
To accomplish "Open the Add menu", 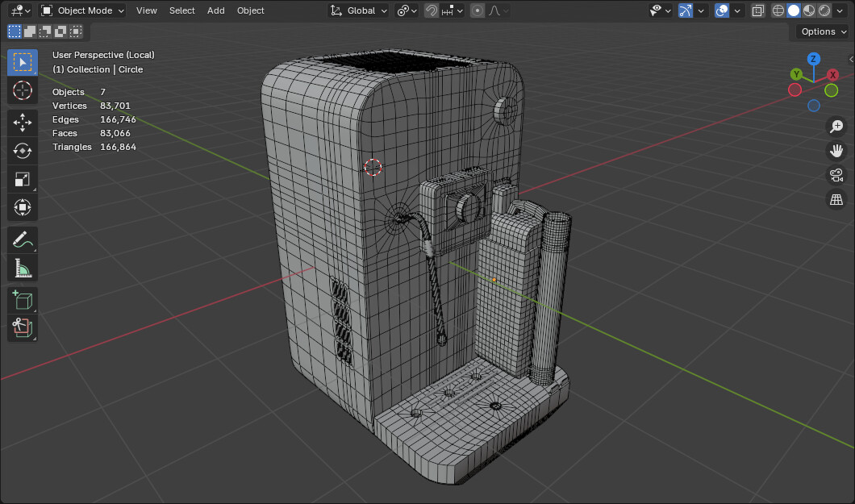I will point(215,10).
